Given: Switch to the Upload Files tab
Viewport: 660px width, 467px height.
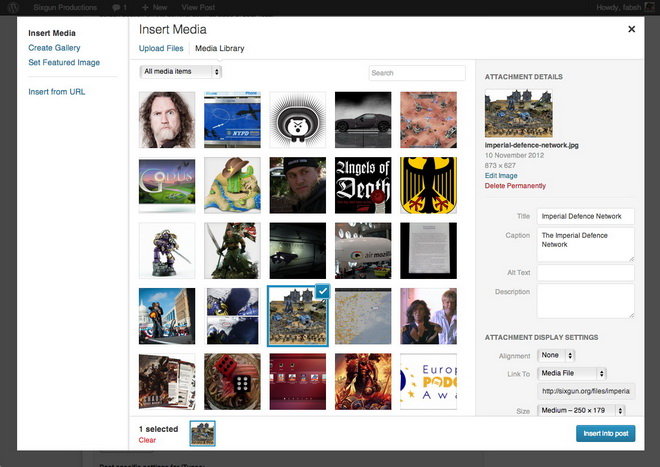Looking at the screenshot, I should [161, 48].
